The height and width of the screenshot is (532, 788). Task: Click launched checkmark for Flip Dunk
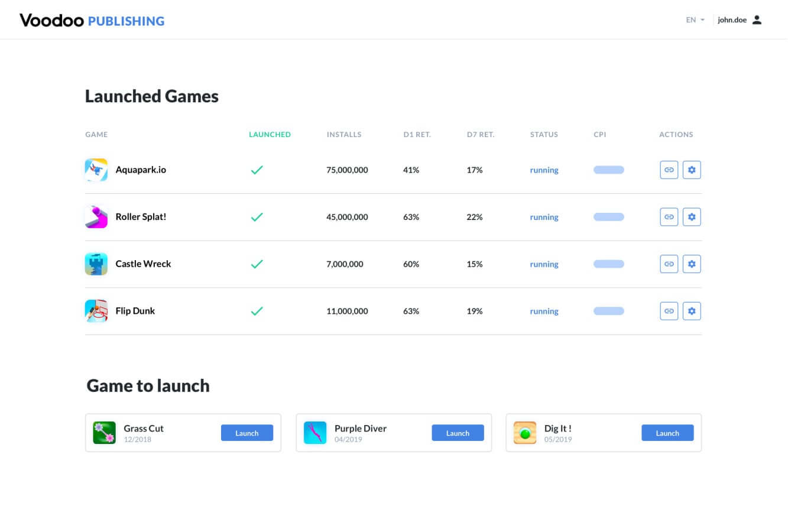(x=257, y=311)
